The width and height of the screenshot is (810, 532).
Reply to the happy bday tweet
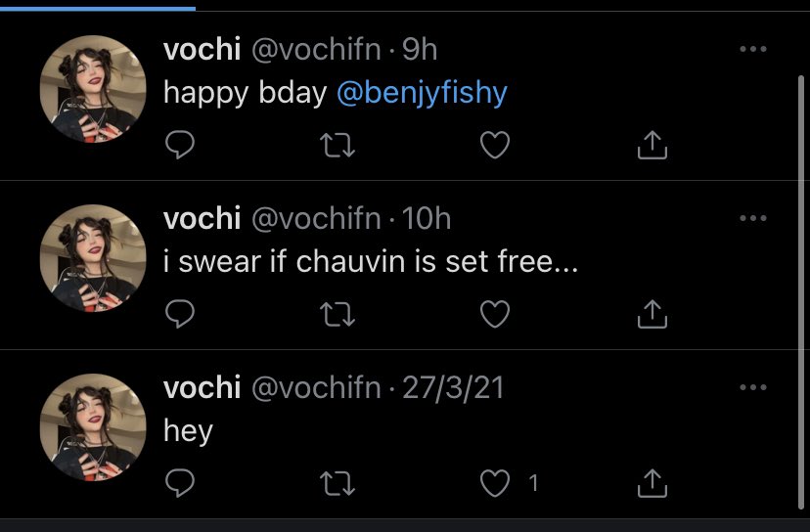coord(180,146)
